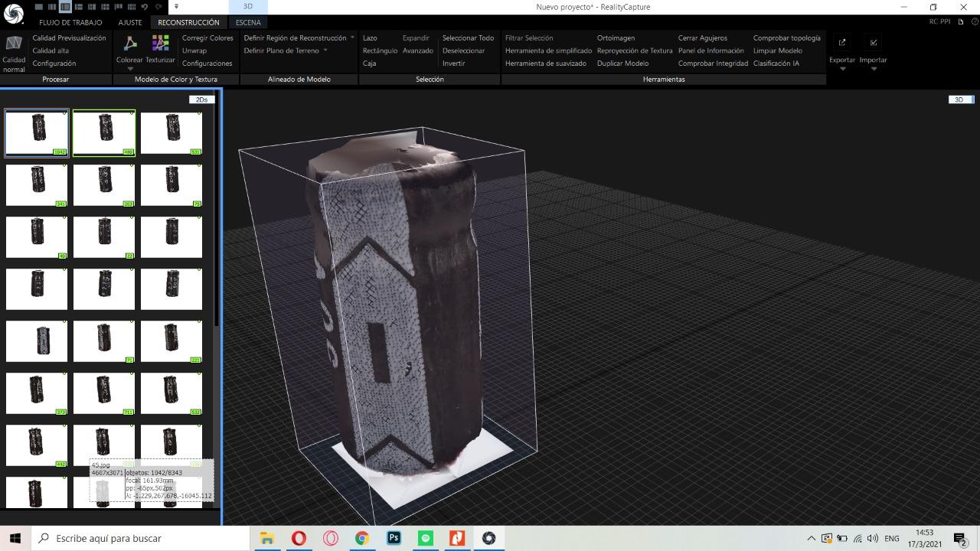Screen dimensions: 980x551
Task: Click the Texturizar icon
Action: [160, 44]
